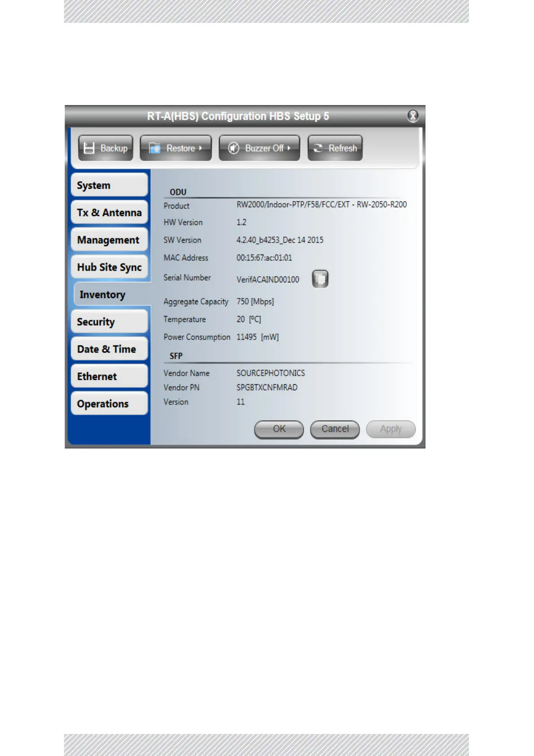Screen dimensions: 534x756
Task: Click the MAC address 00:15:67:ac:01:01
Action: 264,258
